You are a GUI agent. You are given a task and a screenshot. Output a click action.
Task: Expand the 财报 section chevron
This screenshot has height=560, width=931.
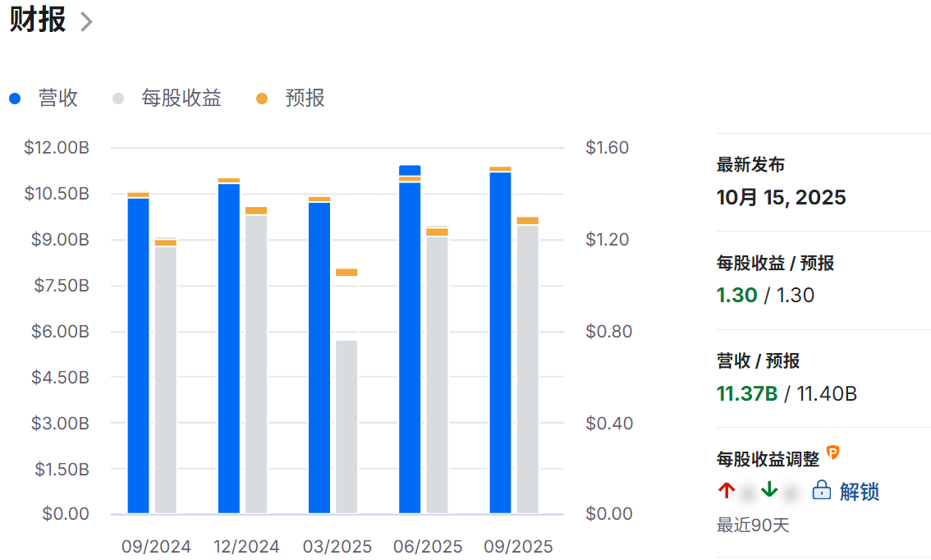(x=86, y=22)
